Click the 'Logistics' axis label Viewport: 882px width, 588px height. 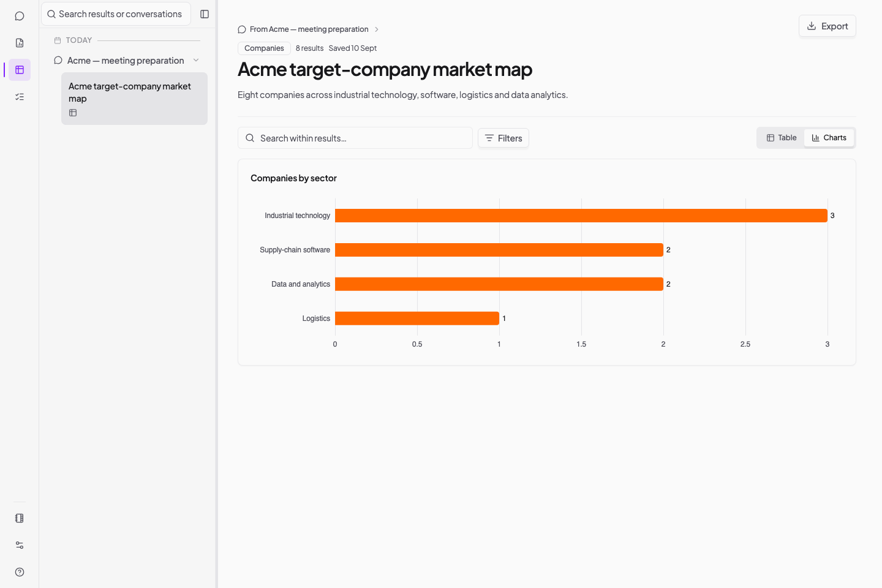[x=316, y=318]
